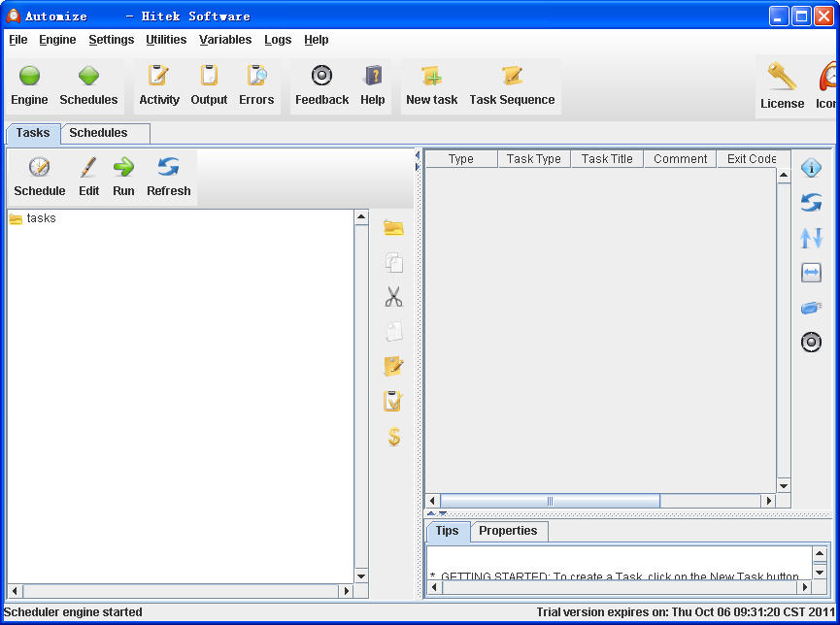
Task: Click the dollar sign icon
Action: (393, 437)
